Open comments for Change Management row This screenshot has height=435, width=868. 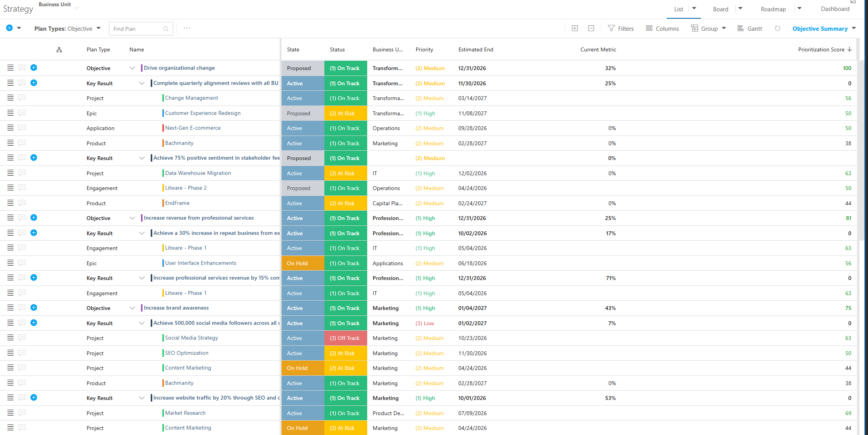pyautogui.click(x=22, y=98)
